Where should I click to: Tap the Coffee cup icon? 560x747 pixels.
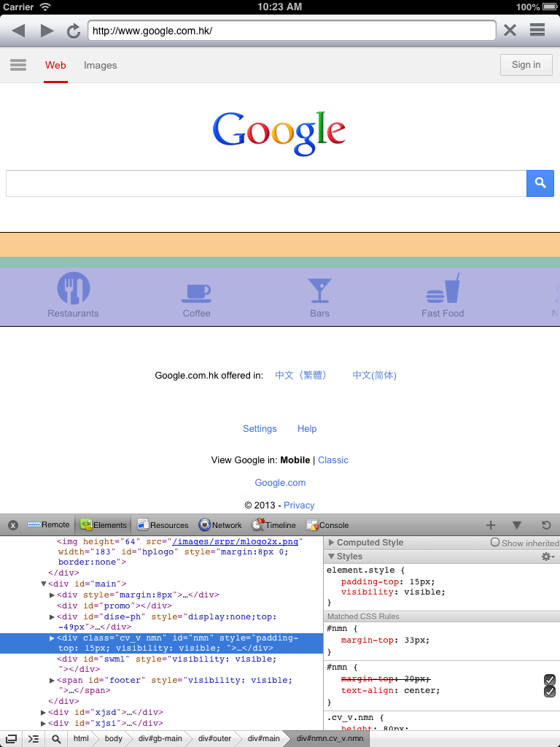(x=196, y=293)
